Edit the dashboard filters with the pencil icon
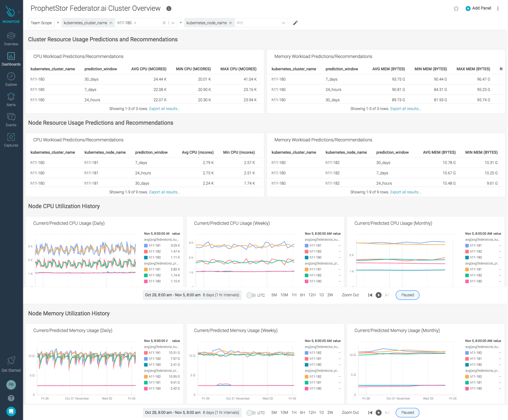The height and width of the screenshot is (420, 508). point(295,23)
